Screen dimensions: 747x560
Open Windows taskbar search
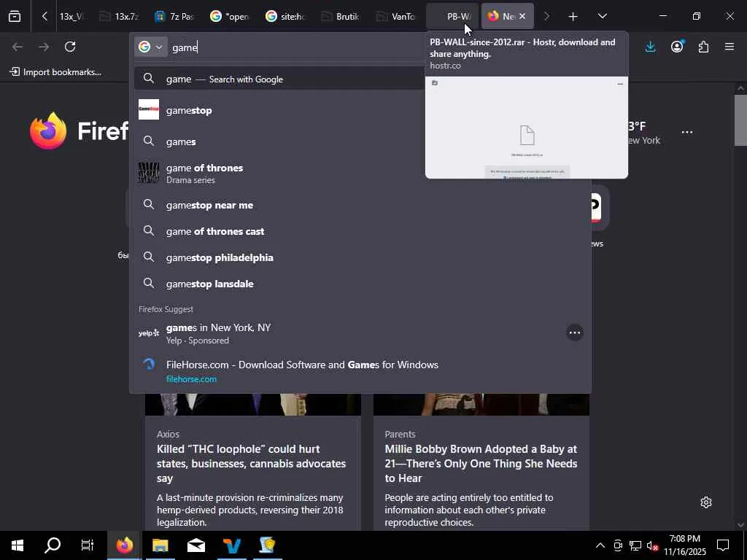pos(53,545)
